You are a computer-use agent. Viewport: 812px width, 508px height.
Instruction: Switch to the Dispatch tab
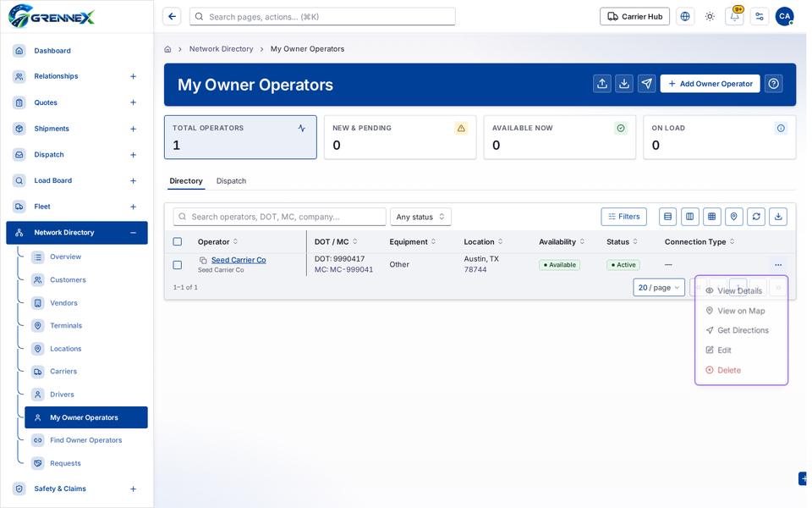(231, 181)
